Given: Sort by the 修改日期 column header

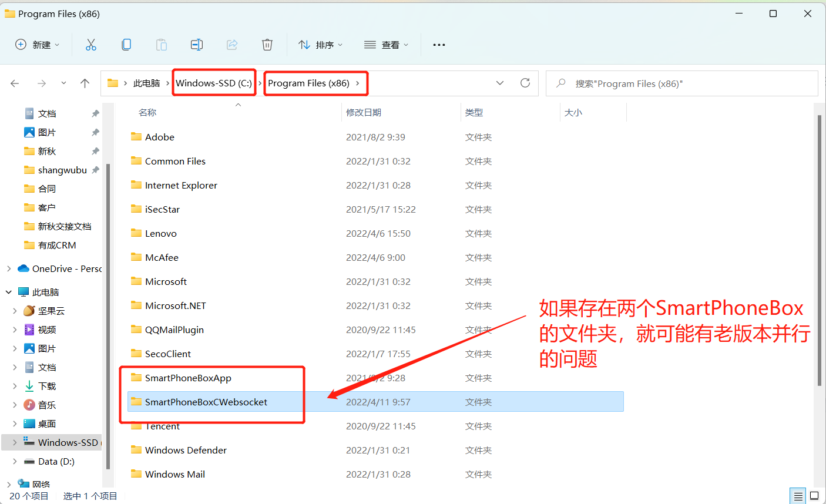Looking at the screenshot, I should click(x=364, y=112).
